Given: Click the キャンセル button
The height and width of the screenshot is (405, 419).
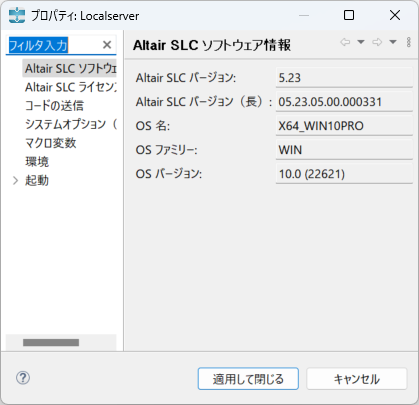Looking at the screenshot, I should [357, 379].
